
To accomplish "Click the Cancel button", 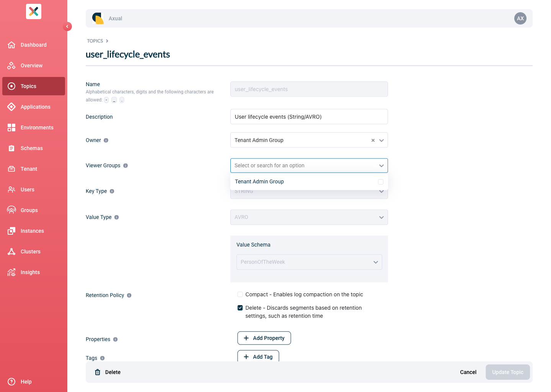I will (468, 372).
